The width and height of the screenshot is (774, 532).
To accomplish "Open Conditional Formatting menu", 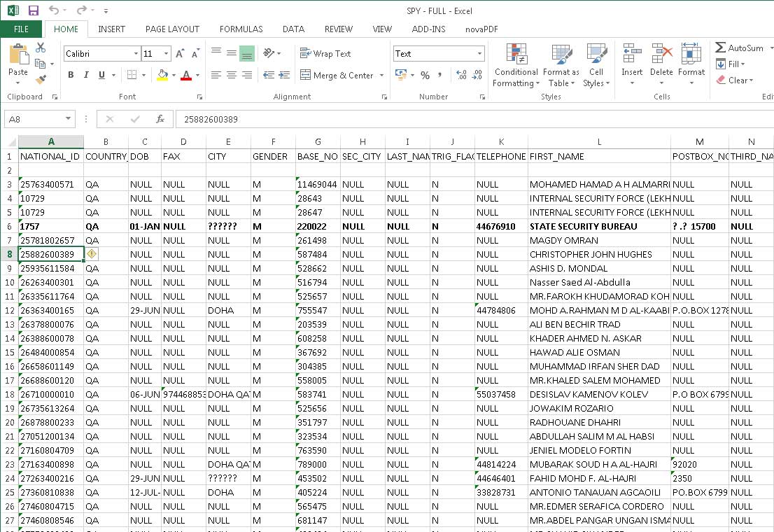I will click(x=516, y=66).
